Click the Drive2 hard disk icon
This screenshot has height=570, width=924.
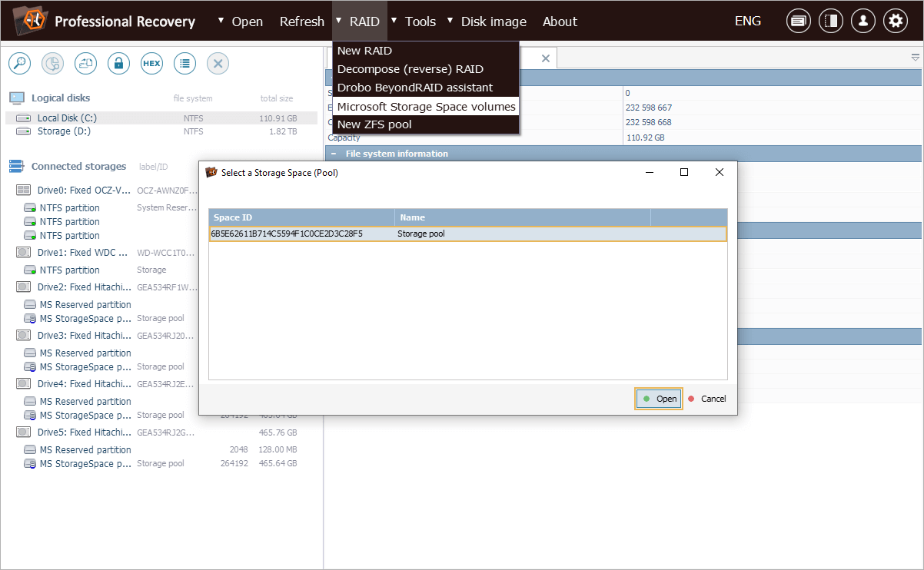(x=24, y=287)
